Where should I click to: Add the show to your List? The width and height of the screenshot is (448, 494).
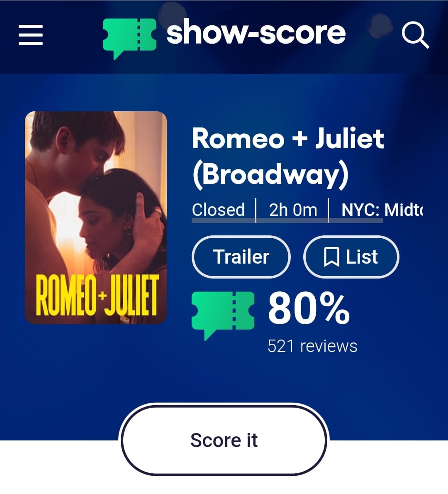click(351, 257)
